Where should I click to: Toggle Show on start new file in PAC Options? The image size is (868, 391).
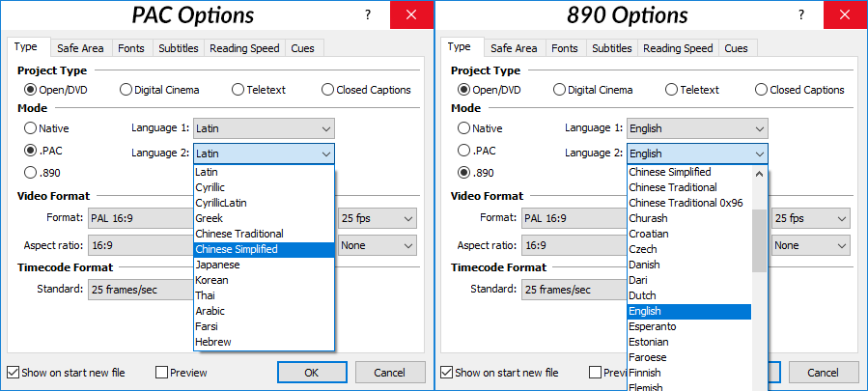point(14,372)
